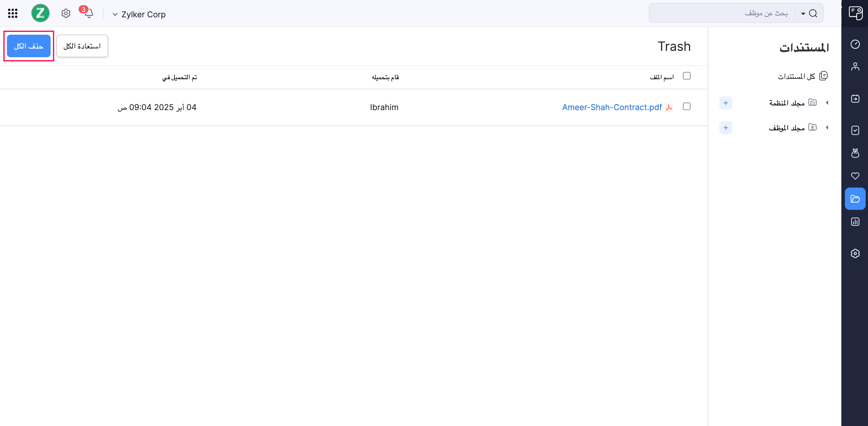The height and width of the screenshot is (426, 868).
Task: Open the Ameer-Shah-Contract.pdf file link
Action: pos(612,108)
